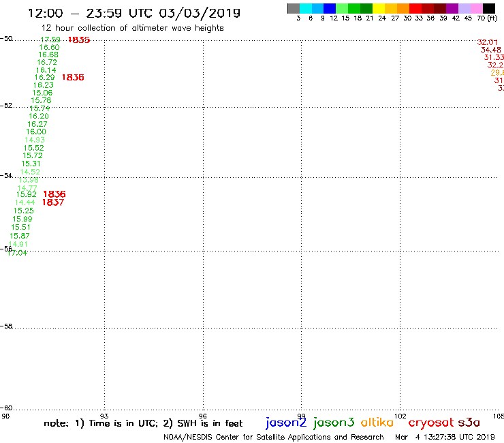
Task: Click the "1836" stamp beside 16.29
Action: pos(73,77)
